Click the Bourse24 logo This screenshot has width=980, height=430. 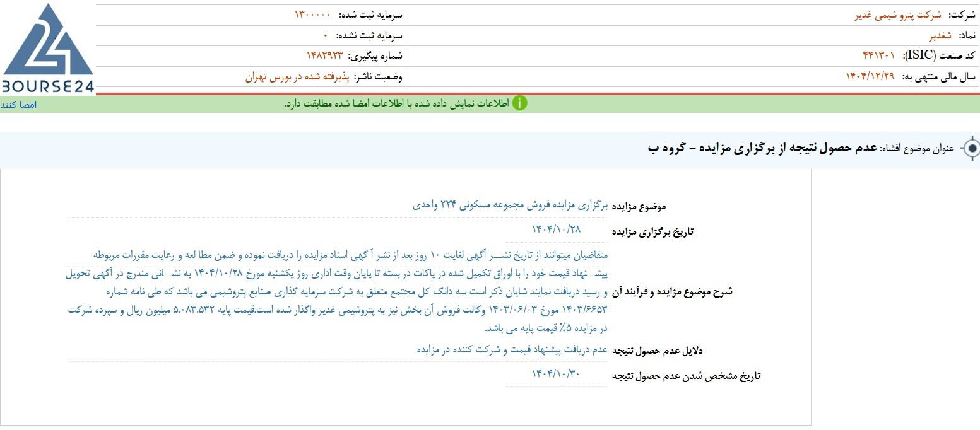pos(48,48)
